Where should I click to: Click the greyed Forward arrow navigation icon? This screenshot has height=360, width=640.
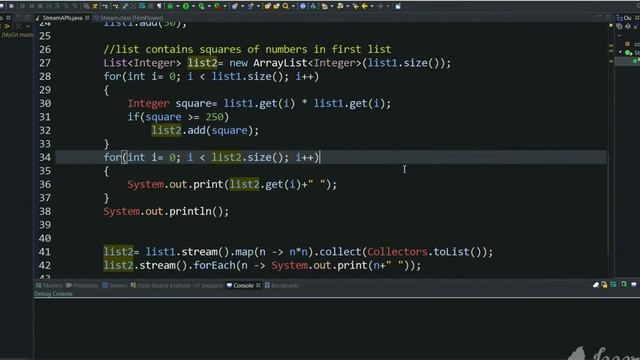380,6
